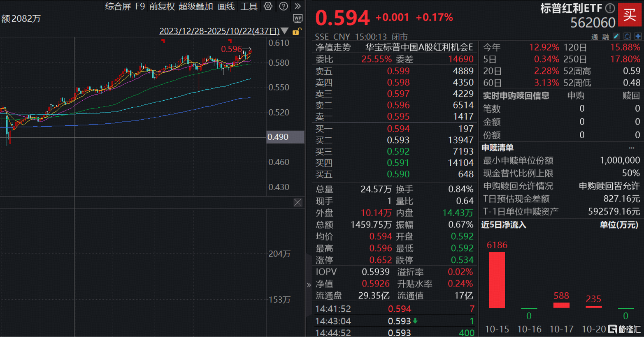This screenshot has height=337, width=644.
Task: Toggle 前复权 price adjustment mode
Action: [x=162, y=6]
